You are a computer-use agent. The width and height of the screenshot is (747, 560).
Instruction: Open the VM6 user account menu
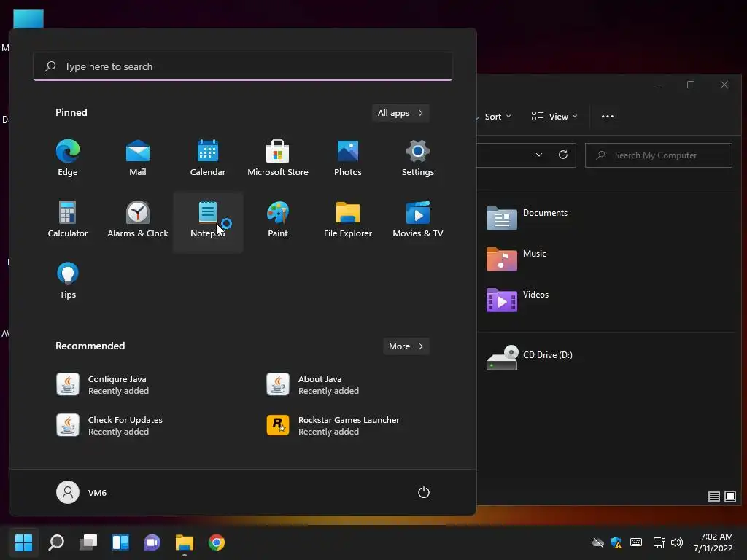coord(82,492)
